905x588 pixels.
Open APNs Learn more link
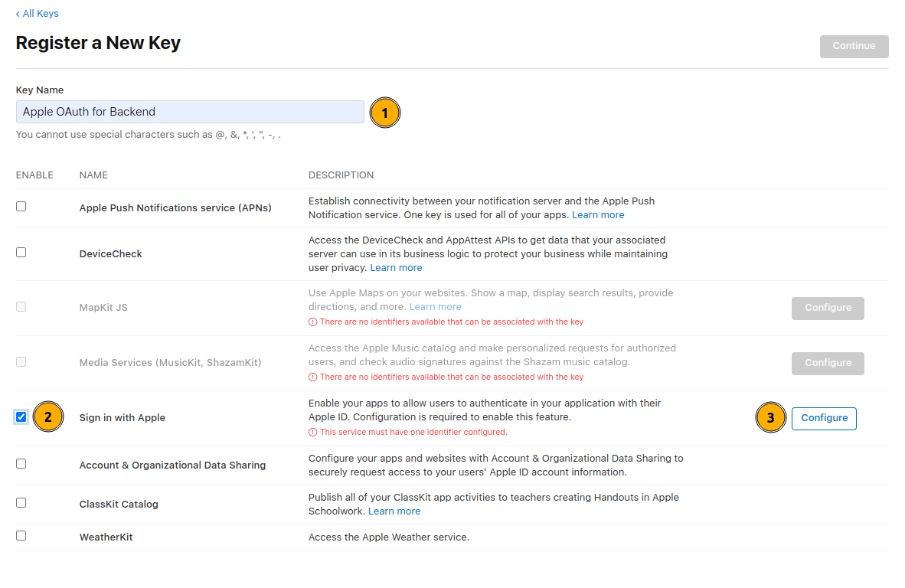click(x=598, y=215)
